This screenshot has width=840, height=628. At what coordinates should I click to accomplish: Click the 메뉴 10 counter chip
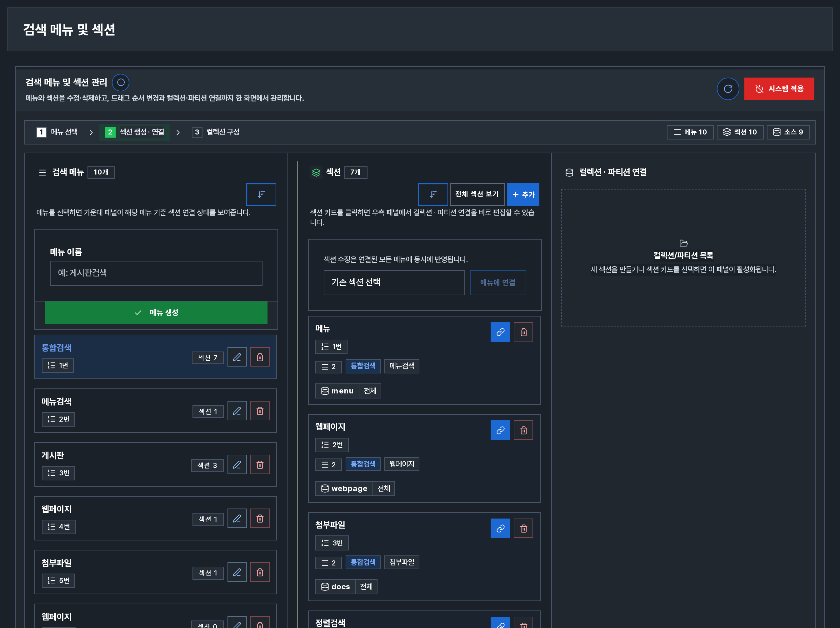click(x=690, y=132)
